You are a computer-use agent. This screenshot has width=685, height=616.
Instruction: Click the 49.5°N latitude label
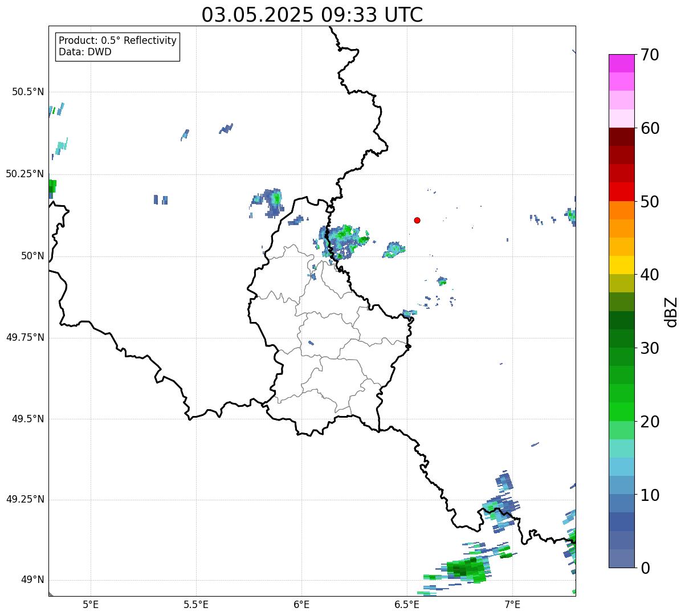(x=28, y=419)
